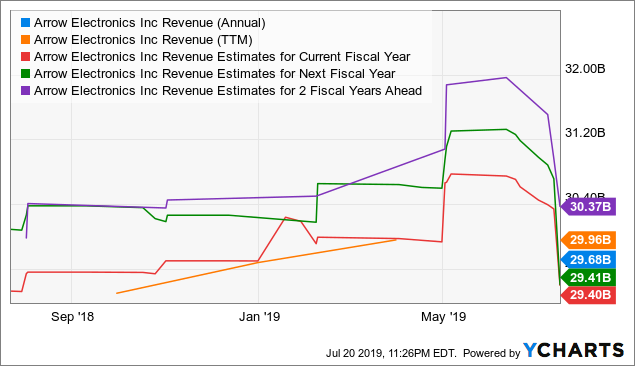
Task: Select the Arrow Electronics Inc Revenue (TTM) legend label
Action: (x=143, y=40)
